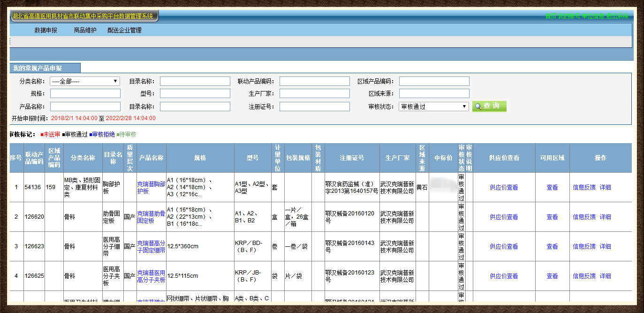Screen dimensions: 644x313
Task: Click the green 查询 search button
Action: [x=489, y=107]
